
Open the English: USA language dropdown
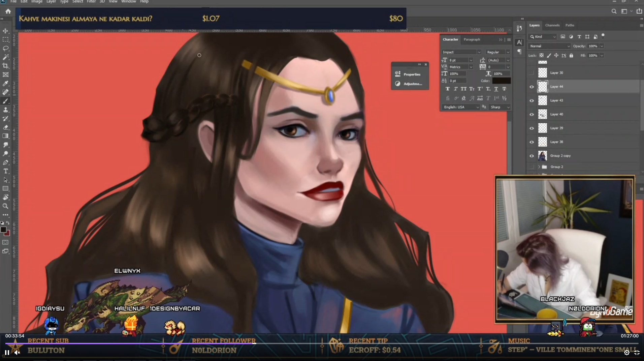point(460,107)
